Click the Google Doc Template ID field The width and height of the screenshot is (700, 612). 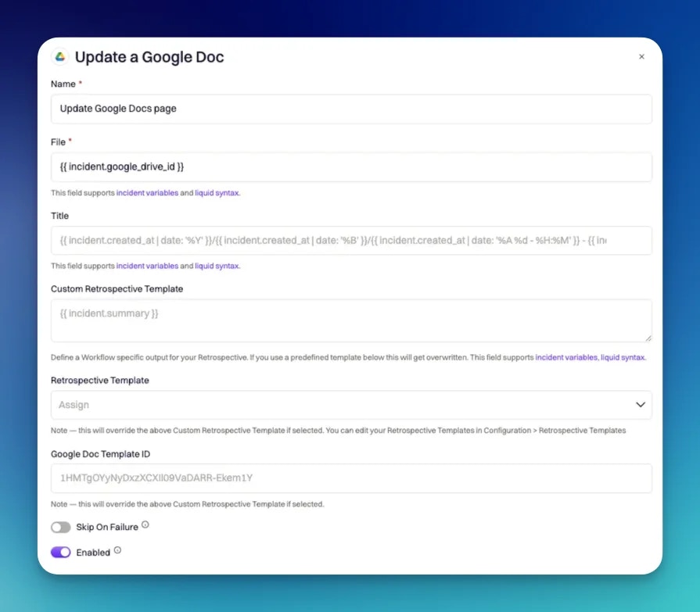click(351, 478)
